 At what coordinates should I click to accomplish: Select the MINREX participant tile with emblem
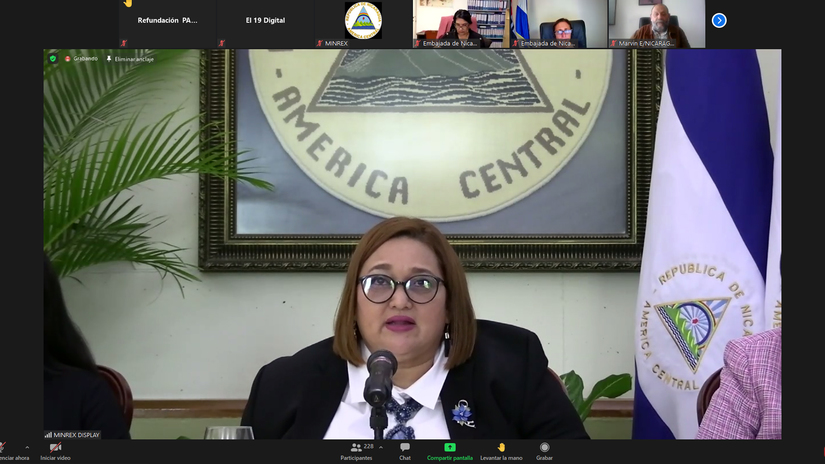tap(363, 24)
